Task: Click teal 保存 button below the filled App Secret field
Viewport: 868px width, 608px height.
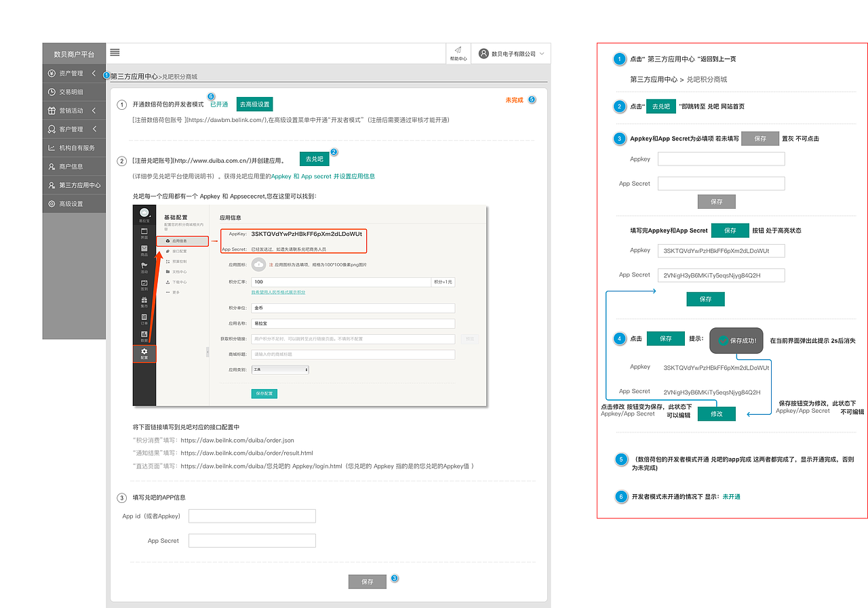Action: pyautogui.click(x=705, y=299)
